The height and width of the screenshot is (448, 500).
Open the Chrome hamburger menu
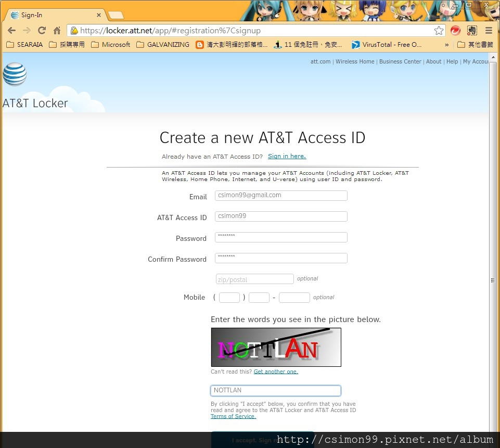[489, 31]
